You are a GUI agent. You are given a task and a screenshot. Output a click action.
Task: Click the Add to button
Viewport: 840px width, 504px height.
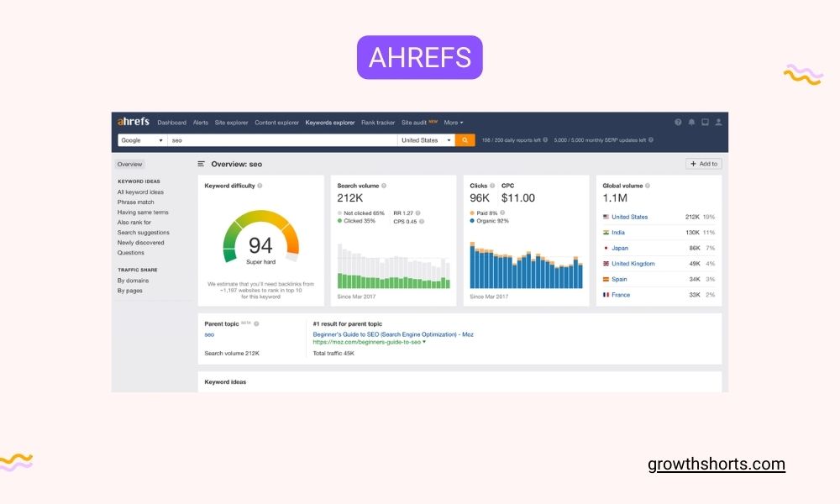click(x=702, y=164)
